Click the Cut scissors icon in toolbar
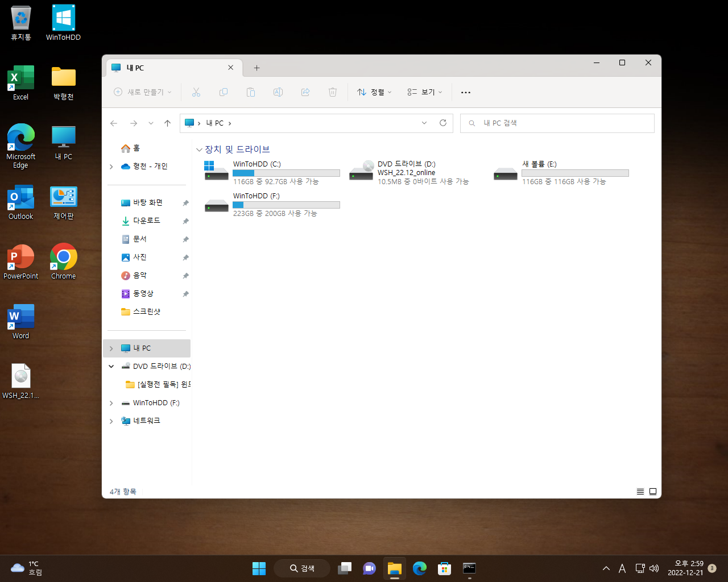Image resolution: width=728 pixels, height=582 pixels. [196, 92]
